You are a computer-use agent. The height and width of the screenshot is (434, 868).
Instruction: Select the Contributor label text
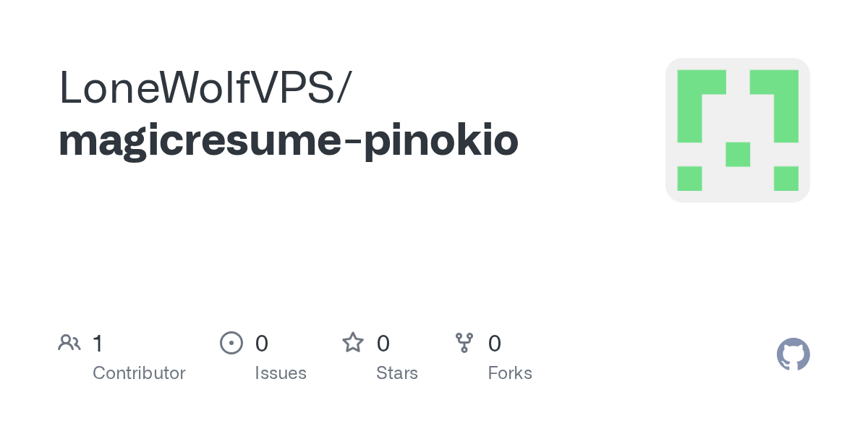click(x=139, y=373)
